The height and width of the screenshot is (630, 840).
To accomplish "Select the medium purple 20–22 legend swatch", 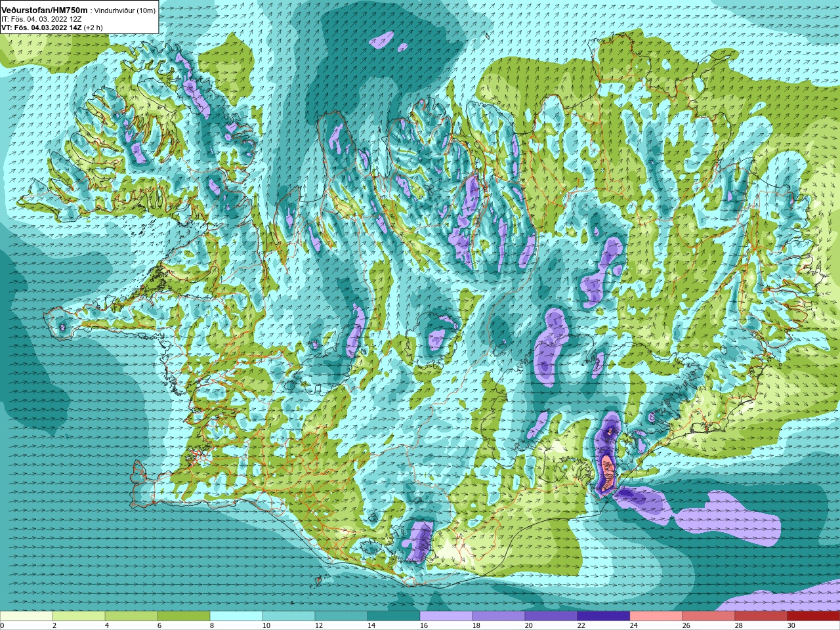I will tap(551, 616).
